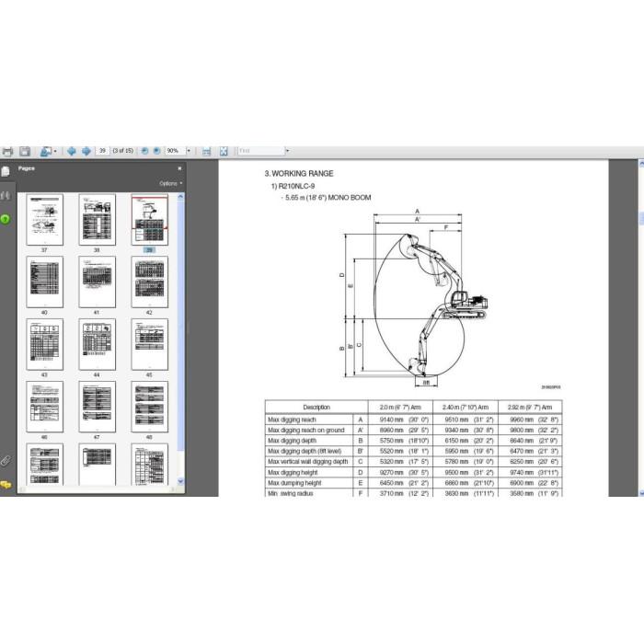Click the email/share document icon
Screen dimensions: 644x644
(x=45, y=151)
